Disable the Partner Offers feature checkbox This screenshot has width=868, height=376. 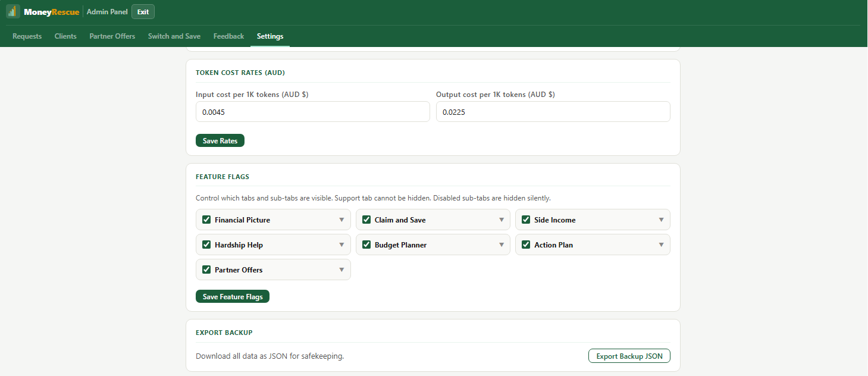(x=207, y=270)
